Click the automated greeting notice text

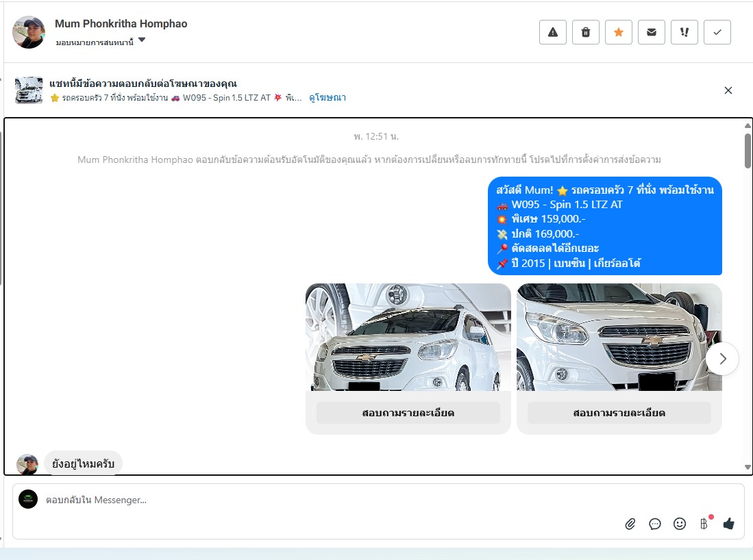pyautogui.click(x=369, y=160)
